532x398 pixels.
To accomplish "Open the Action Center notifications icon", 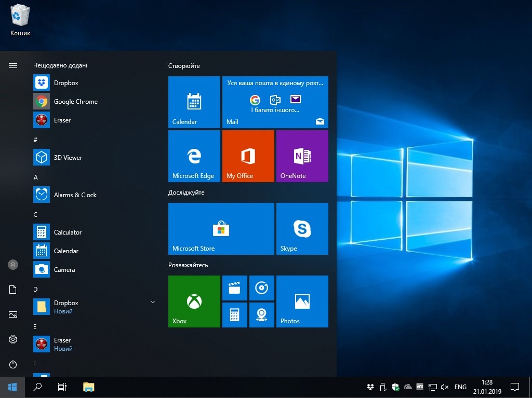I will [515, 387].
